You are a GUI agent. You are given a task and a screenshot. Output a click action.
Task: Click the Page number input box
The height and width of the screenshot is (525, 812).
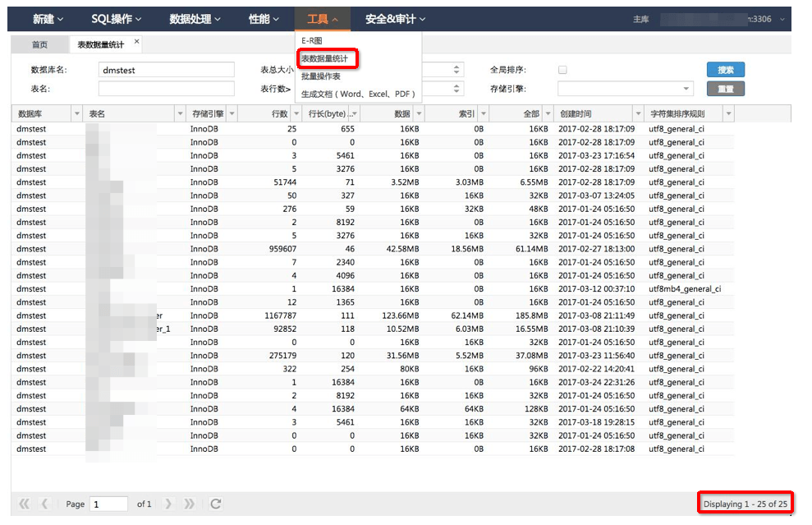(108, 504)
